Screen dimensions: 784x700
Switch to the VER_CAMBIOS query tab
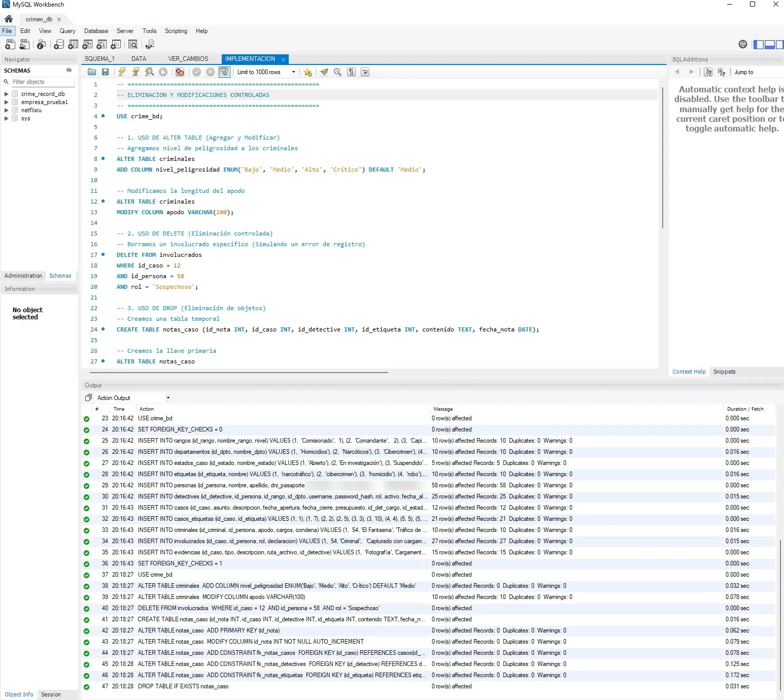188,59
